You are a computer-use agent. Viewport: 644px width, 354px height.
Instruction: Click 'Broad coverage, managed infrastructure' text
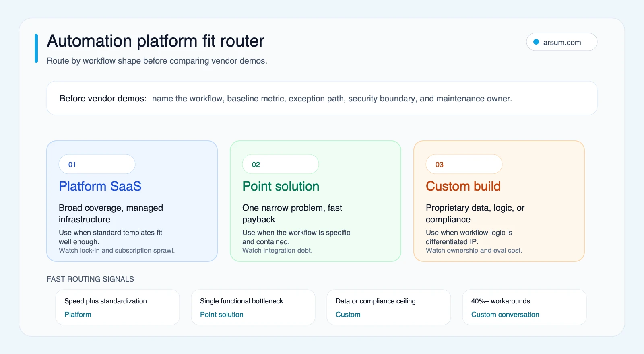(111, 214)
